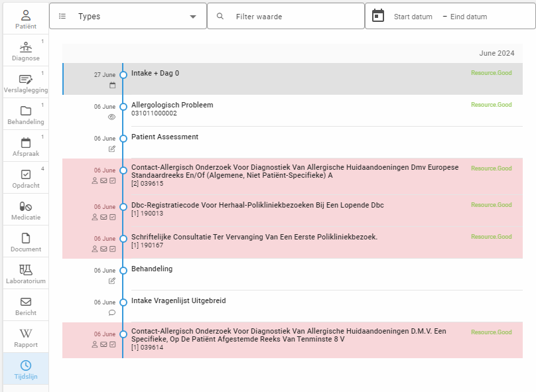Open the Laboratorium flask section

25,273
